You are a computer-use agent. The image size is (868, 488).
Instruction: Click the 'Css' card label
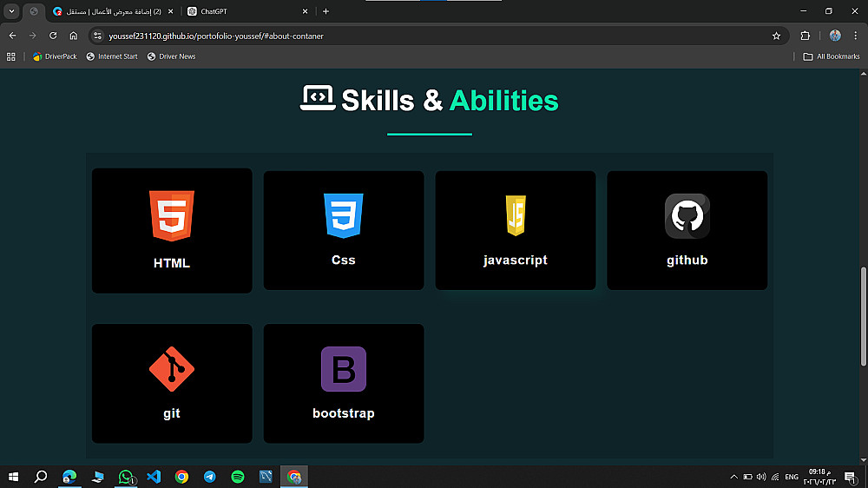pos(343,260)
